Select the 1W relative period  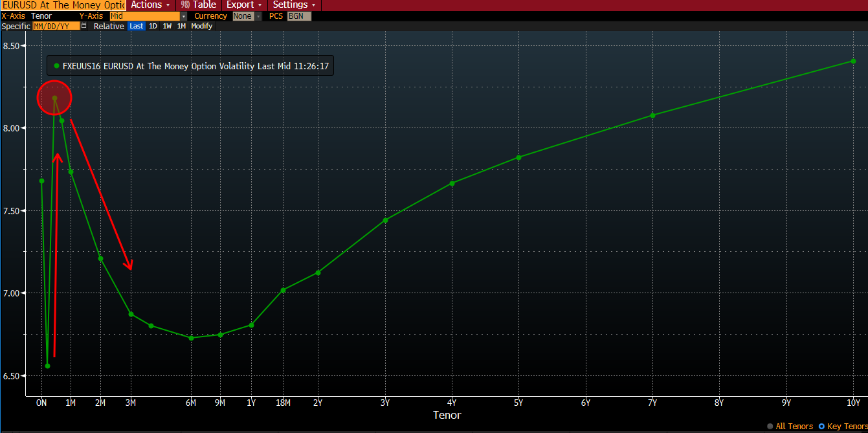click(167, 26)
